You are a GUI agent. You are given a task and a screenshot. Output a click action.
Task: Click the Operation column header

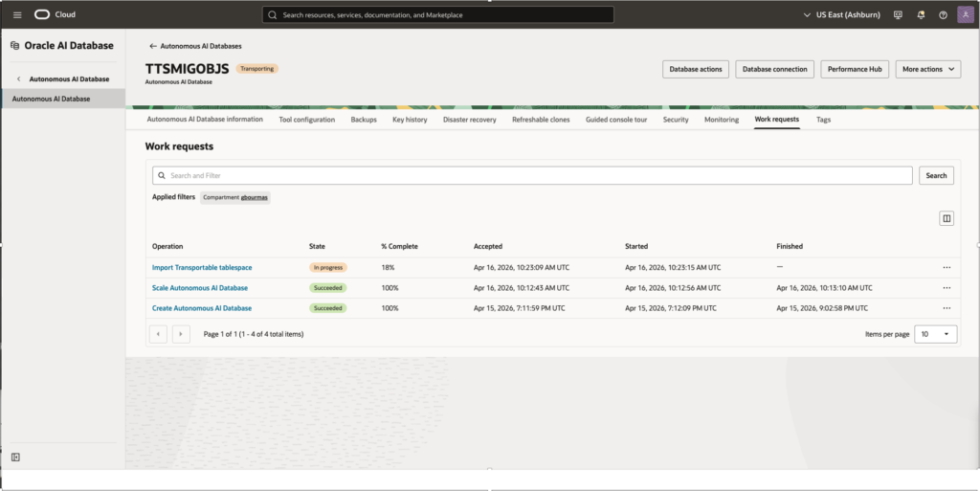coord(167,246)
